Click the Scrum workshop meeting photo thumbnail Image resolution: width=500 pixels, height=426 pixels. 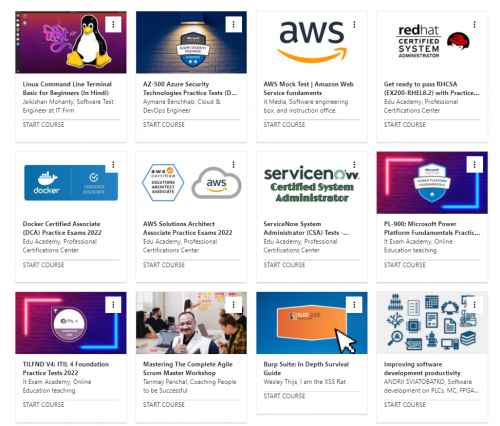coord(191,323)
